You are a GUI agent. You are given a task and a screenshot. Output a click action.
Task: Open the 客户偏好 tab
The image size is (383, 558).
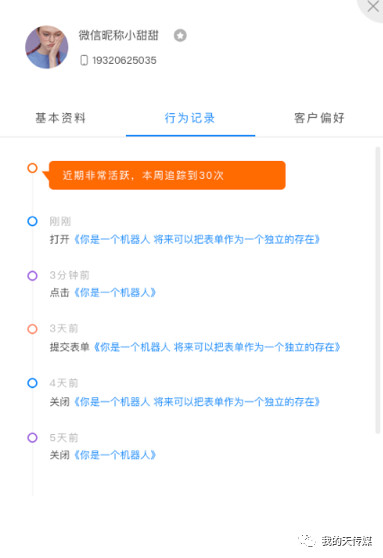click(x=319, y=118)
